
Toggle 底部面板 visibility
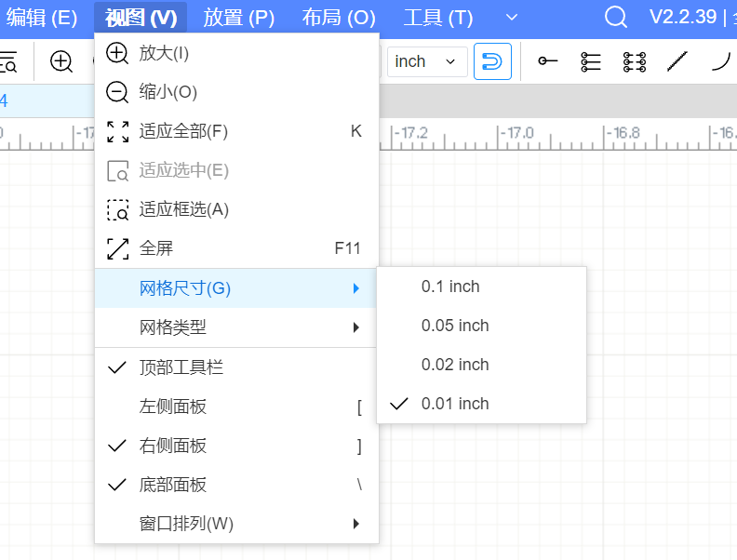click(236, 485)
